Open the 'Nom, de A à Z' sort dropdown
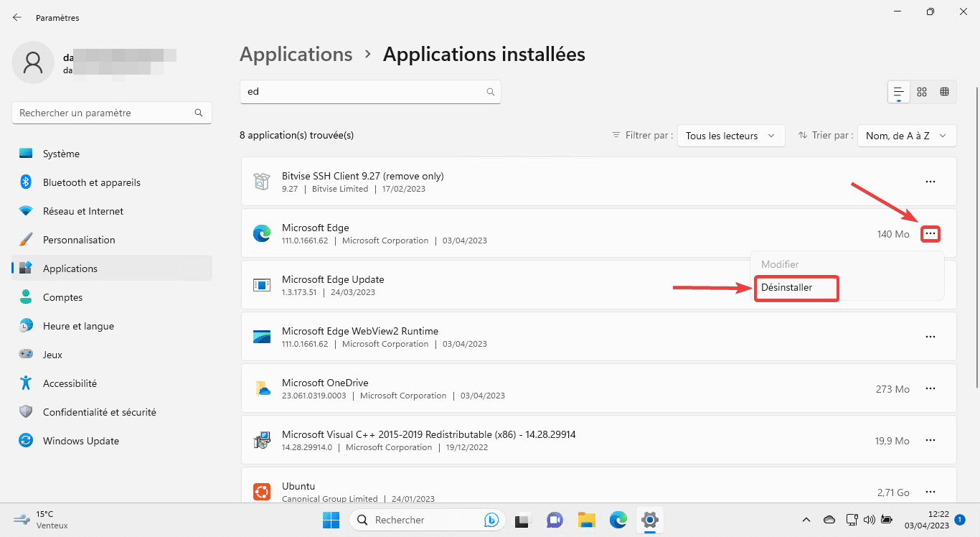Image resolution: width=980 pixels, height=537 pixels. tap(907, 136)
